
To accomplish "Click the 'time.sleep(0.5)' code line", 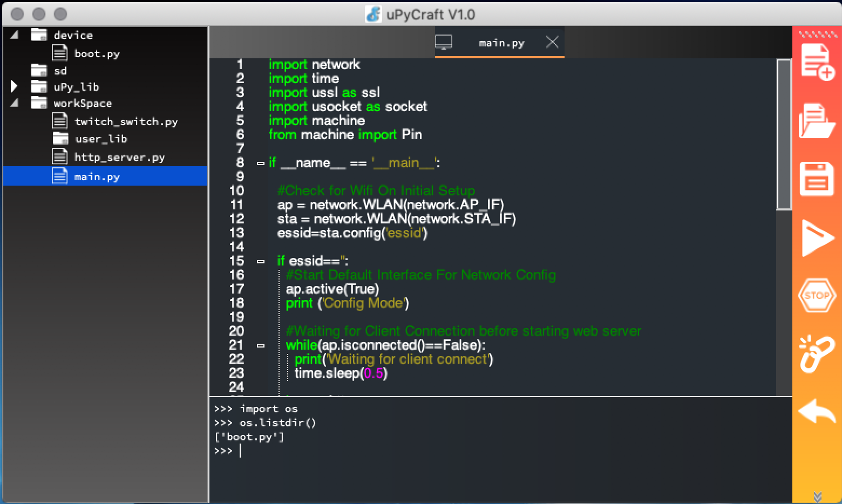I will pyautogui.click(x=341, y=373).
